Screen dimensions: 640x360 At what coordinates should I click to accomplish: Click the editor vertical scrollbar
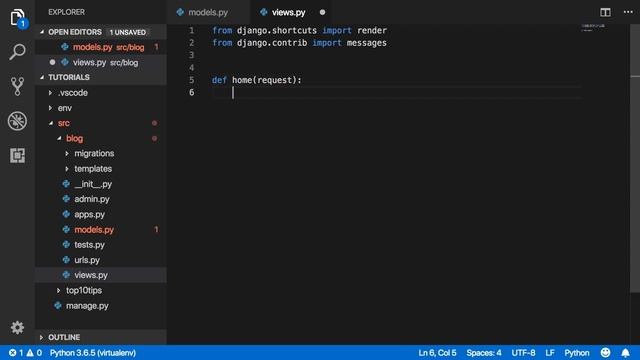click(635, 158)
